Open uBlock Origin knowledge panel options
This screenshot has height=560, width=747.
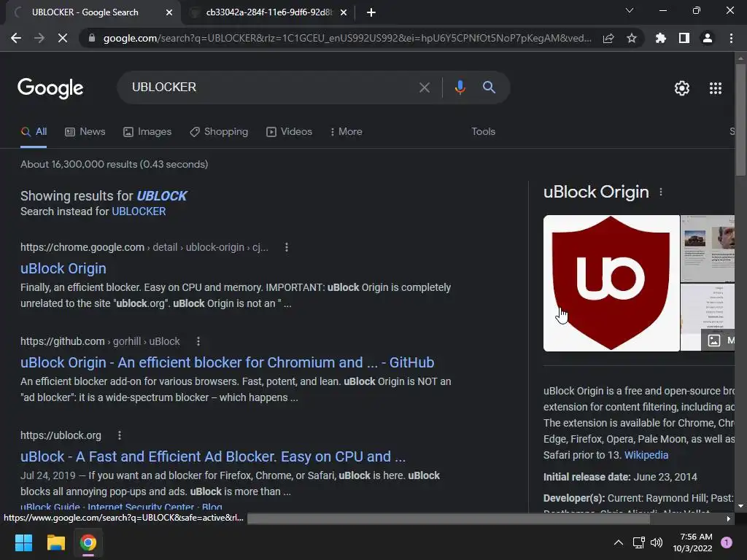pyautogui.click(x=661, y=192)
